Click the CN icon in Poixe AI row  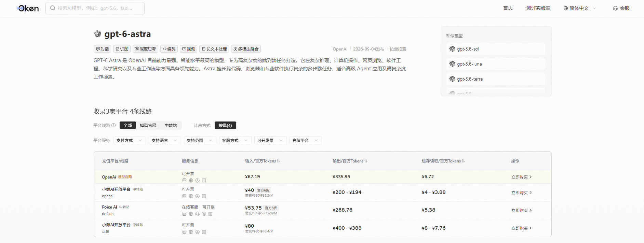184,214
